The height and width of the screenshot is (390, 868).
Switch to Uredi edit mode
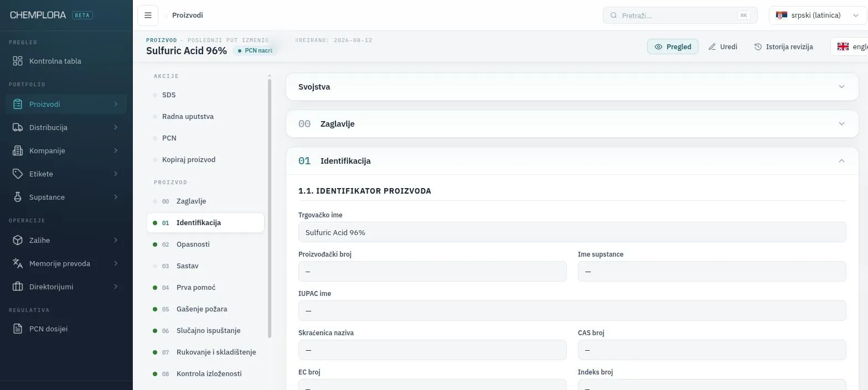click(722, 46)
